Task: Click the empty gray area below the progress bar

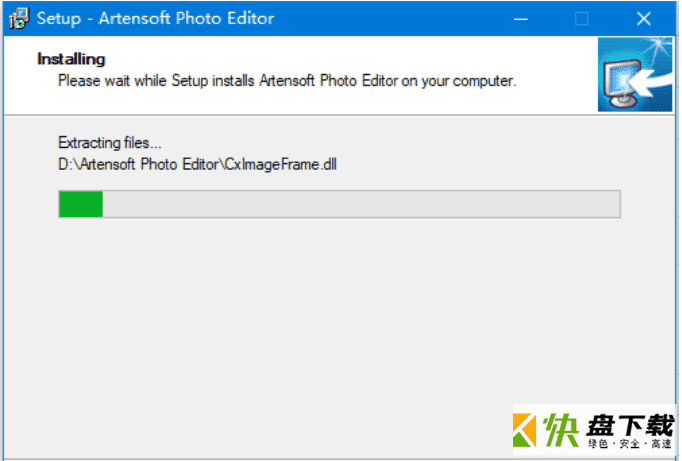Action: pyautogui.click(x=339, y=313)
